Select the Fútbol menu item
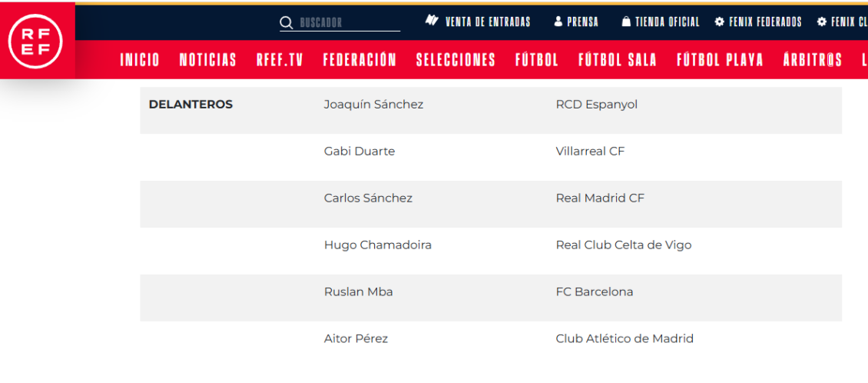 pos(537,60)
